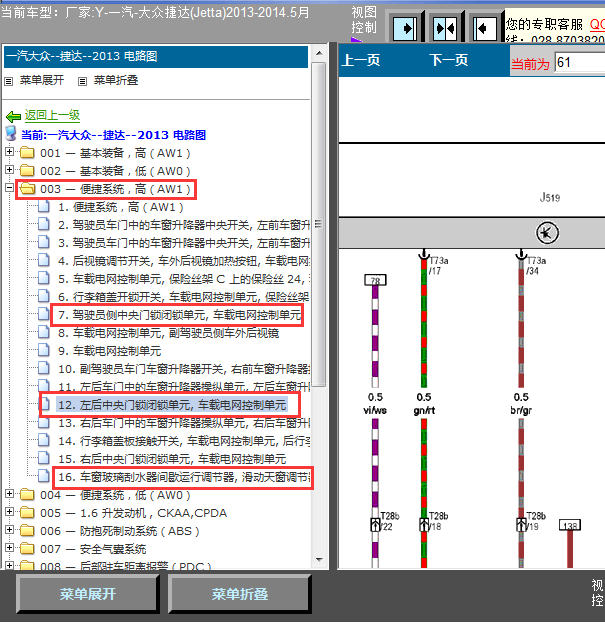The width and height of the screenshot is (605, 624).
Task: Click the tree panel vertical scrollbar thumb
Action: tap(319, 224)
